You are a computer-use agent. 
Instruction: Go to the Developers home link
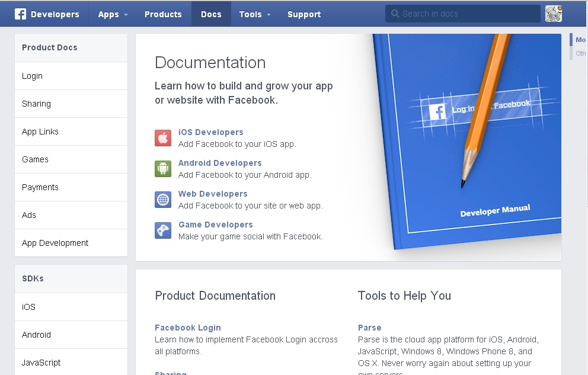[55, 14]
